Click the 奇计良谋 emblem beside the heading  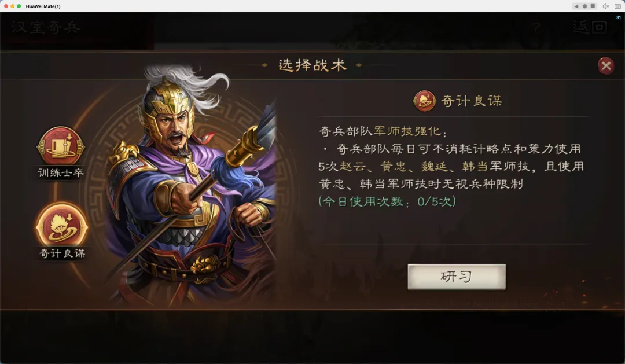[x=424, y=101]
